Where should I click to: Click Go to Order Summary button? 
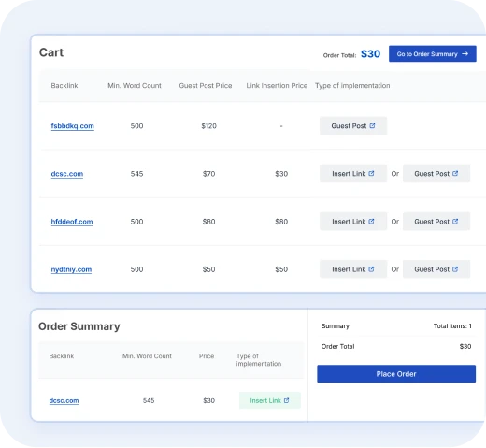pos(433,53)
